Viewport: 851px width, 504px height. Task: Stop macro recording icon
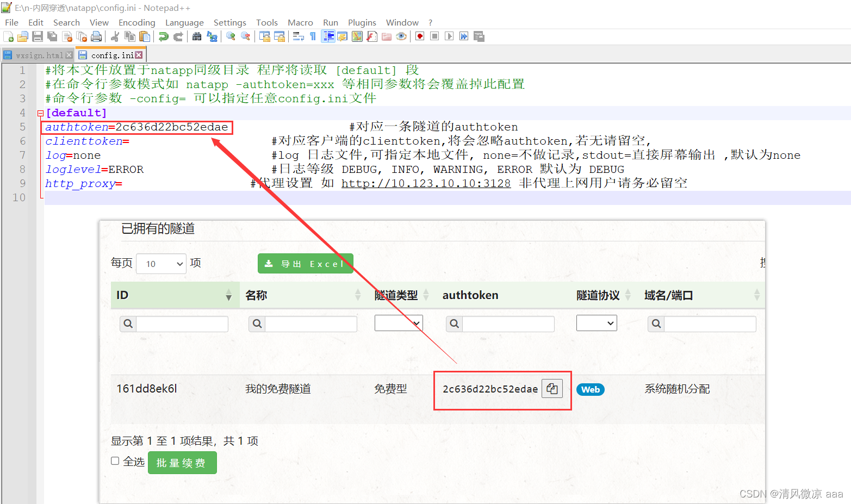tap(434, 36)
